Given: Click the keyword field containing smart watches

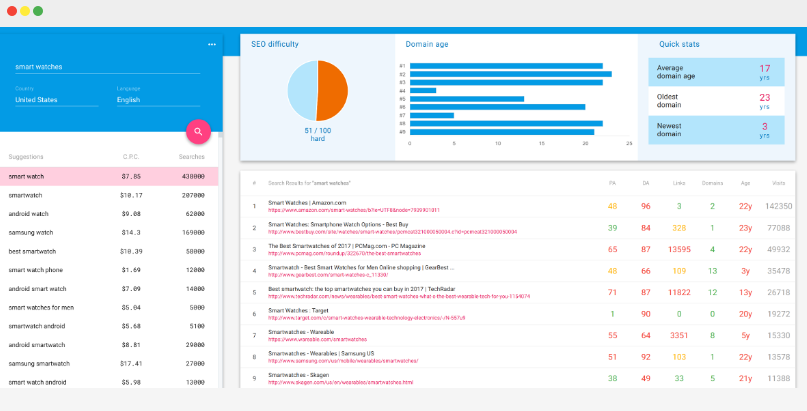Looking at the screenshot, I should [112, 67].
